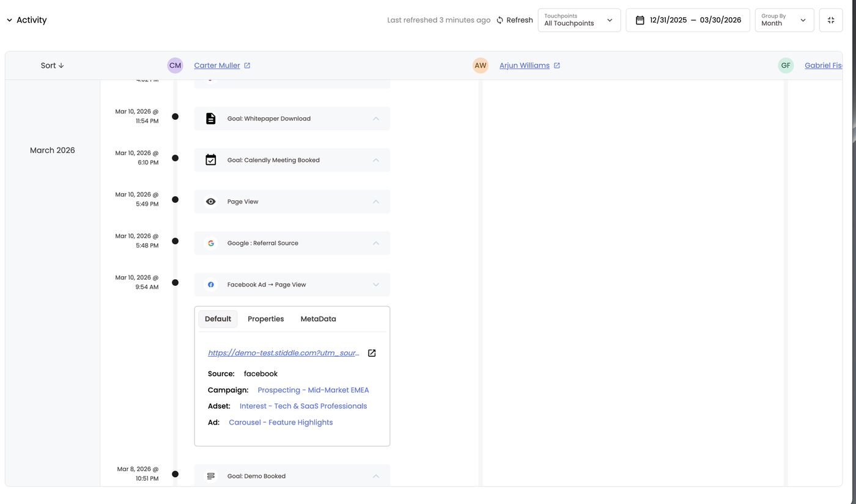Click the Mar 10 11:54 PM timeline dot
Viewport: 856px width, 504px height.
(x=175, y=117)
